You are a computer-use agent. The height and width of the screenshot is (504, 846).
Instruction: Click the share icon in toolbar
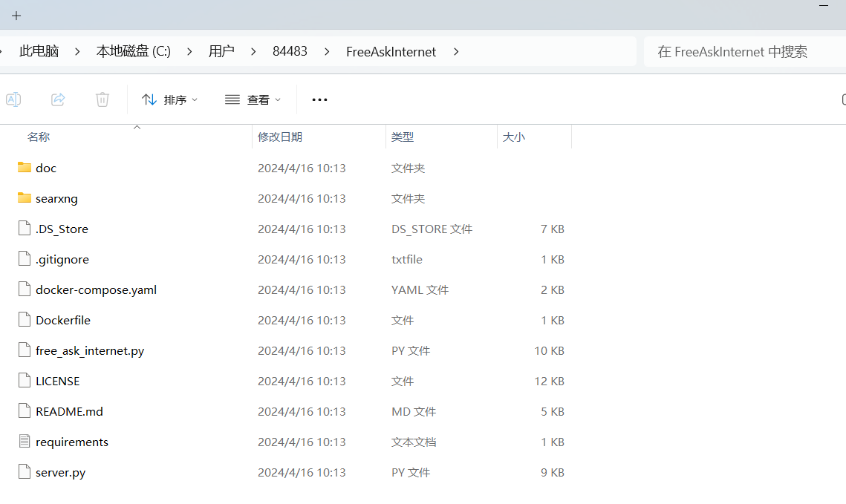point(58,99)
